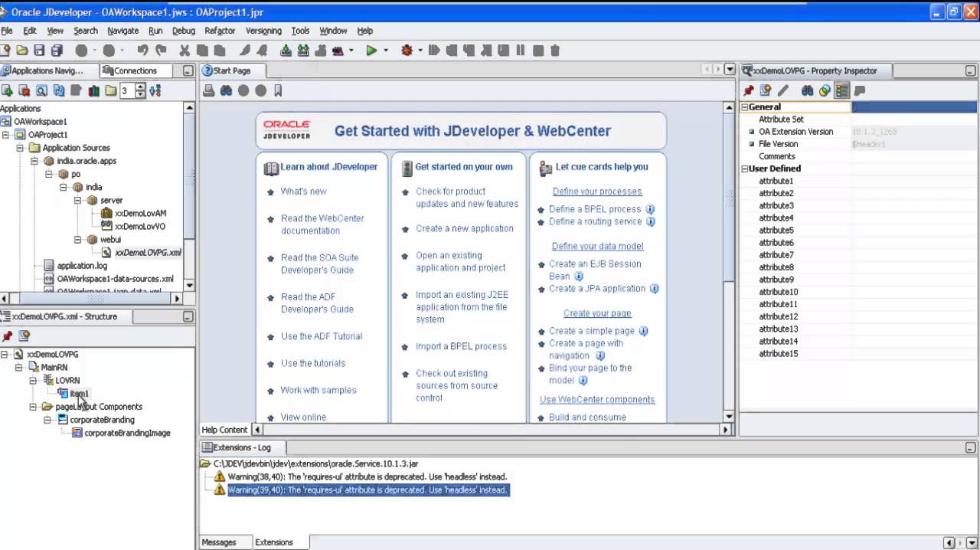The height and width of the screenshot is (550, 980).
Task: Minimize the Extensions - Log panel
Action: coord(970,447)
